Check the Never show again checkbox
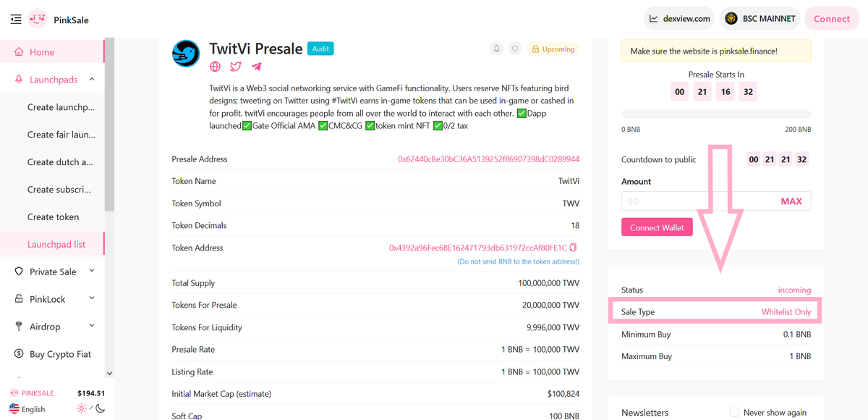The image size is (868, 420). click(734, 412)
